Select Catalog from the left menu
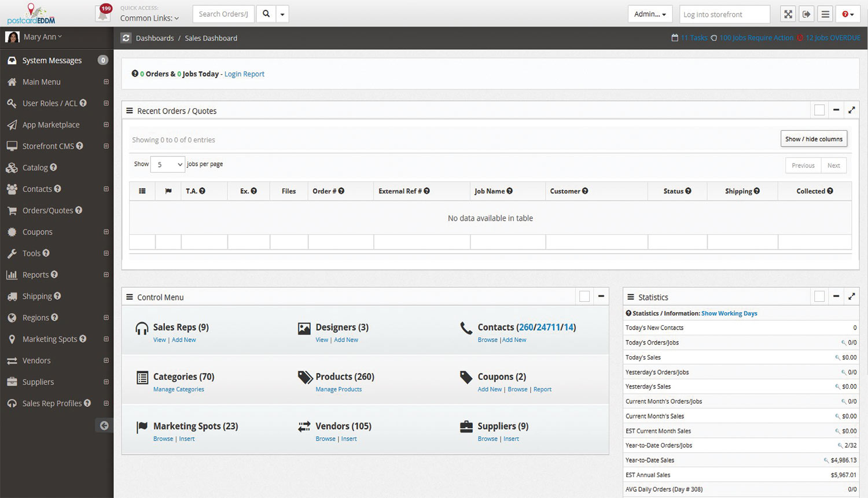Screen dimensions: 868x498 pyautogui.click(x=34, y=167)
